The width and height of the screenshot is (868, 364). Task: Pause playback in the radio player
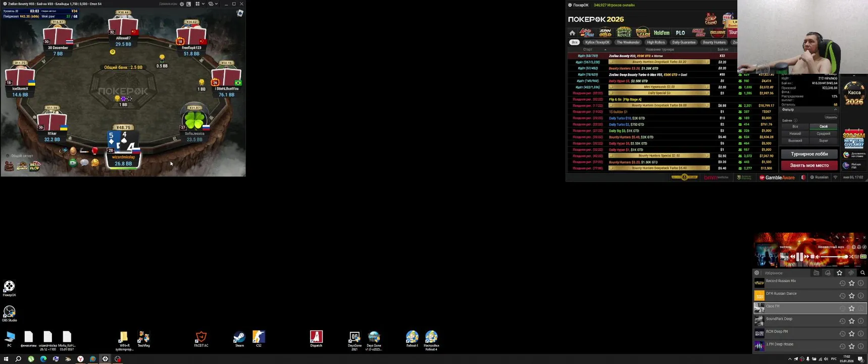[800, 257]
